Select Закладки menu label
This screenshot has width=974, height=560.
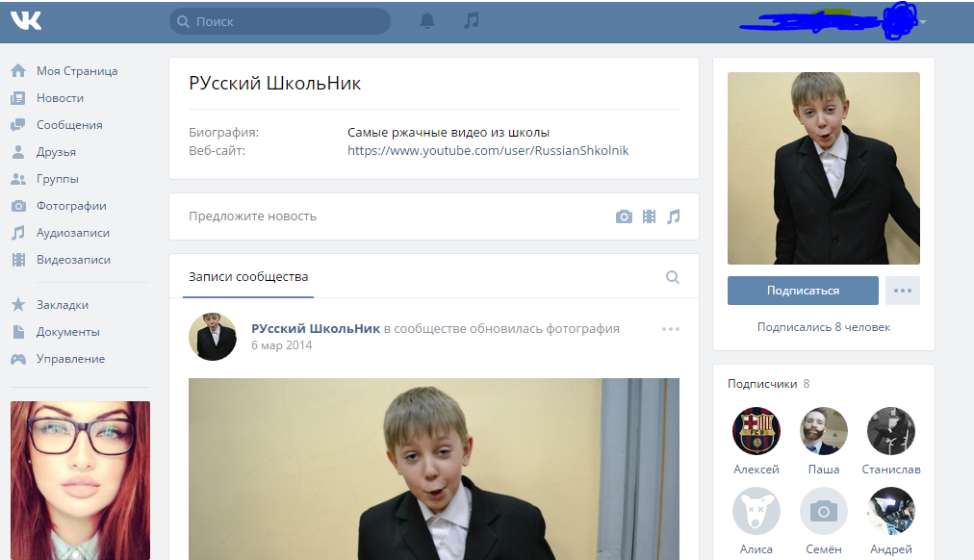coord(63,305)
